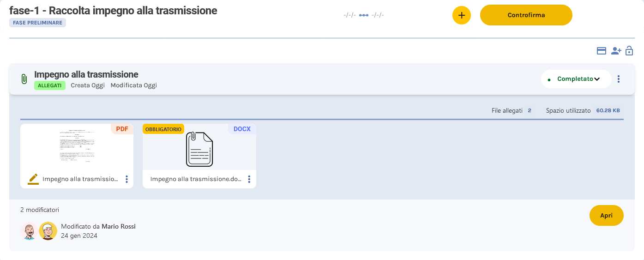The image size is (644, 260).
Task: Click the second modifier avatar with yellow background
Action: [48, 231]
